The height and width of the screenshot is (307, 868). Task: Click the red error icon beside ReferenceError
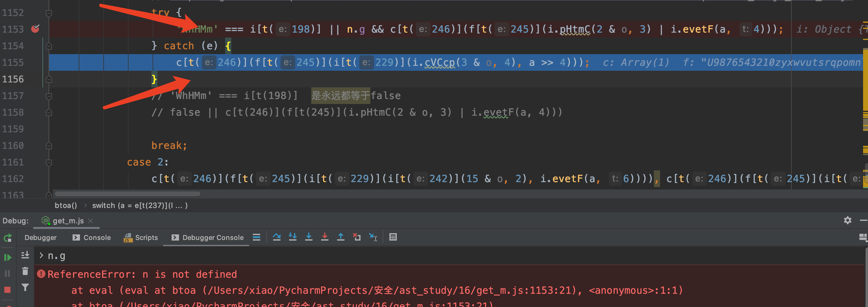pyautogui.click(x=41, y=274)
